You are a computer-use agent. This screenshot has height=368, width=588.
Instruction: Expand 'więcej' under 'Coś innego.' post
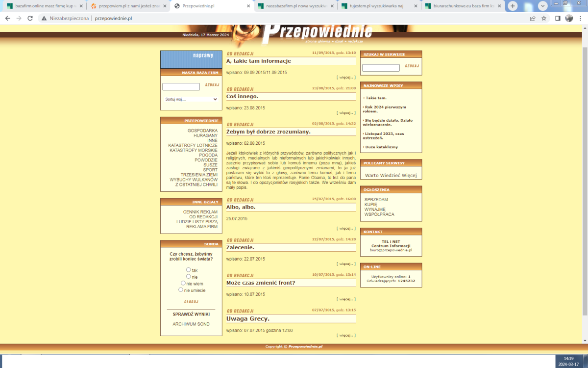[x=346, y=113]
